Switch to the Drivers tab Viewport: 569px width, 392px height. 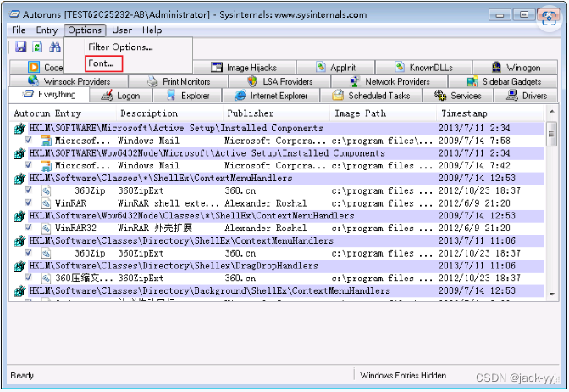pos(526,96)
